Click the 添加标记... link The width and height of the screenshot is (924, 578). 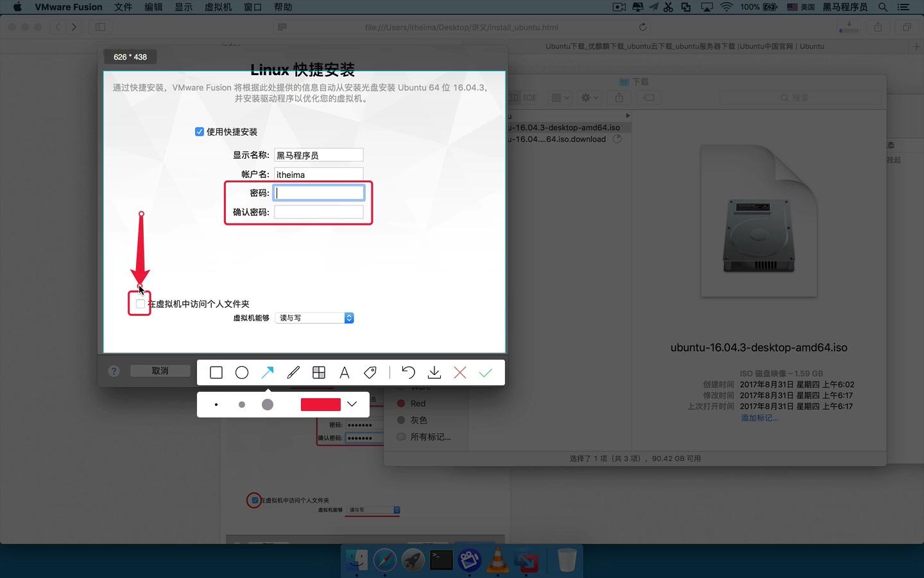[x=760, y=417]
